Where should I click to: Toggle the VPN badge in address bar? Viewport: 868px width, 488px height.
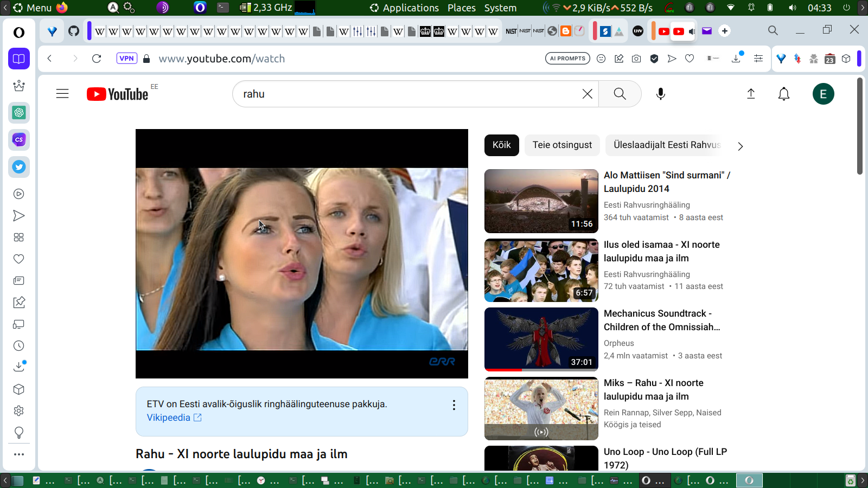126,59
